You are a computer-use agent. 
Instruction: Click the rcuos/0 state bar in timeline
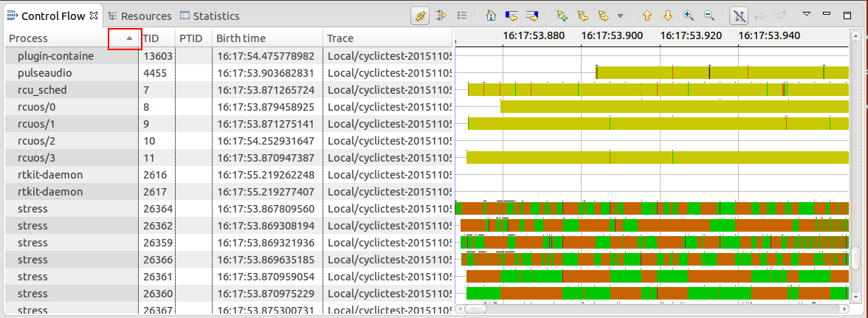tap(675, 107)
